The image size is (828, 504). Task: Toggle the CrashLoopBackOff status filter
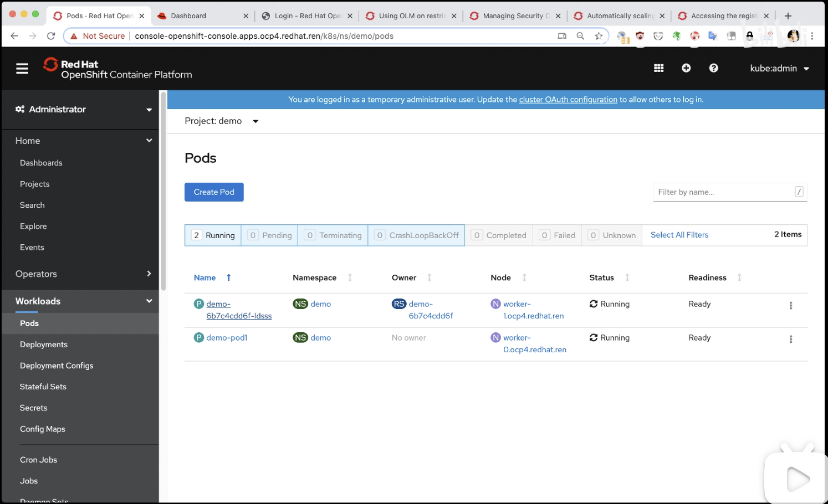pos(417,235)
